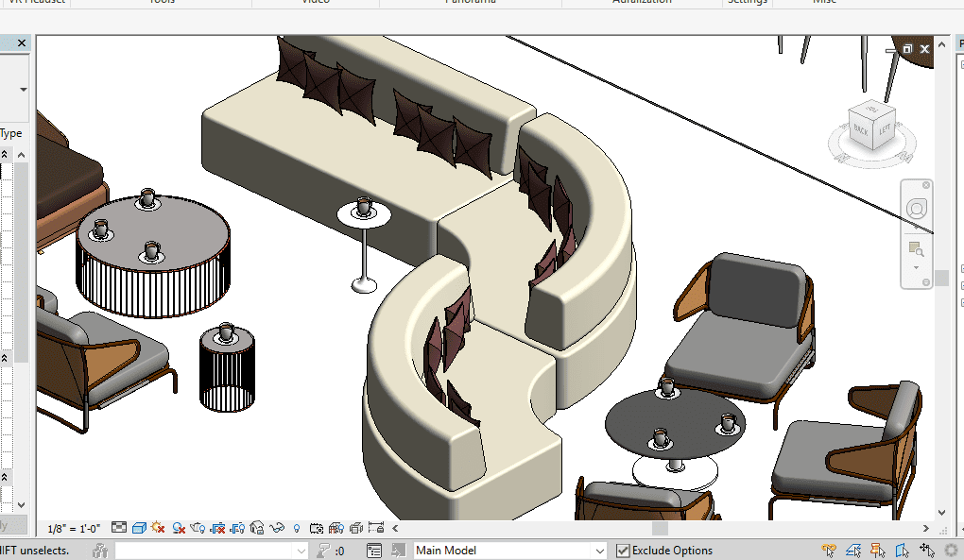Click the Zoom in Region icon

click(915, 249)
